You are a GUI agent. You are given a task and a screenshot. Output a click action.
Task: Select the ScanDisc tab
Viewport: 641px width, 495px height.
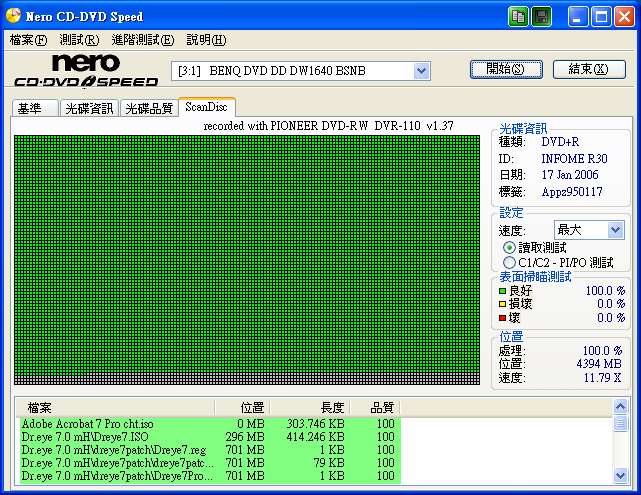pyautogui.click(x=207, y=107)
